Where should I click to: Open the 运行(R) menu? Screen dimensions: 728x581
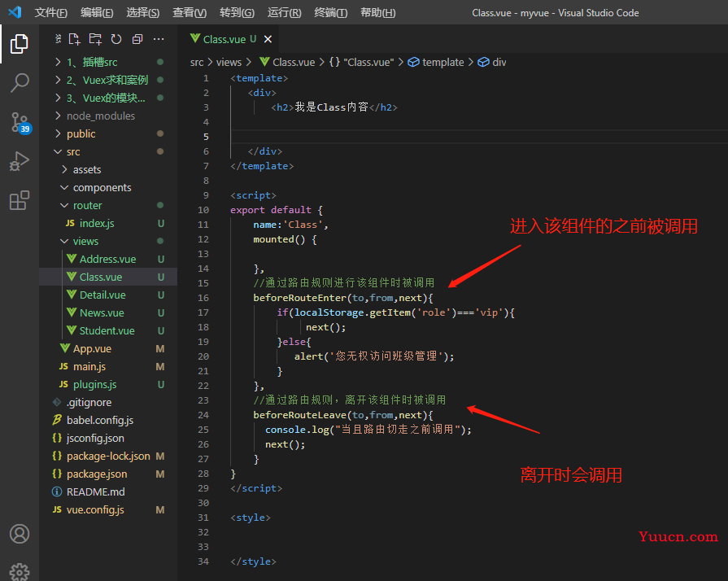click(x=284, y=12)
